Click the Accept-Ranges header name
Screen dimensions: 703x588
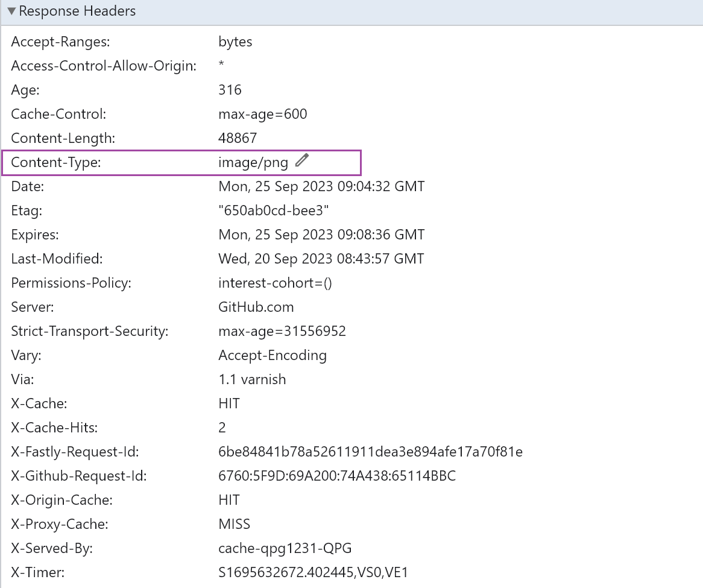pos(60,42)
